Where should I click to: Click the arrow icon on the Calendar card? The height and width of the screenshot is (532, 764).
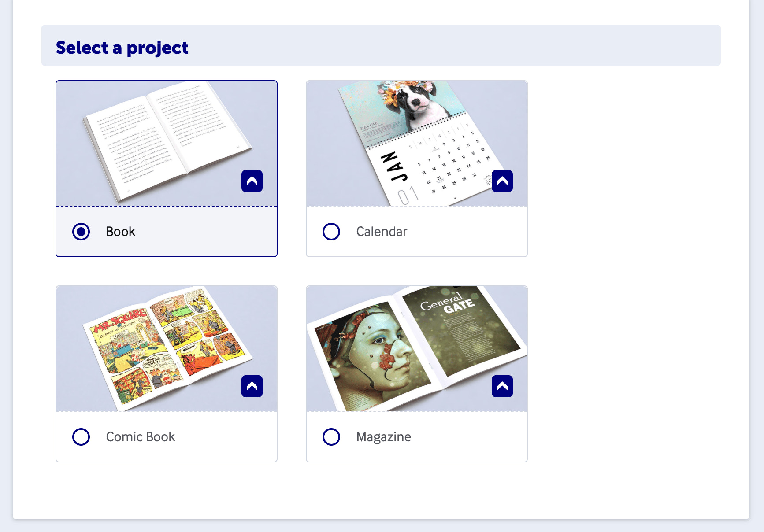(x=502, y=181)
